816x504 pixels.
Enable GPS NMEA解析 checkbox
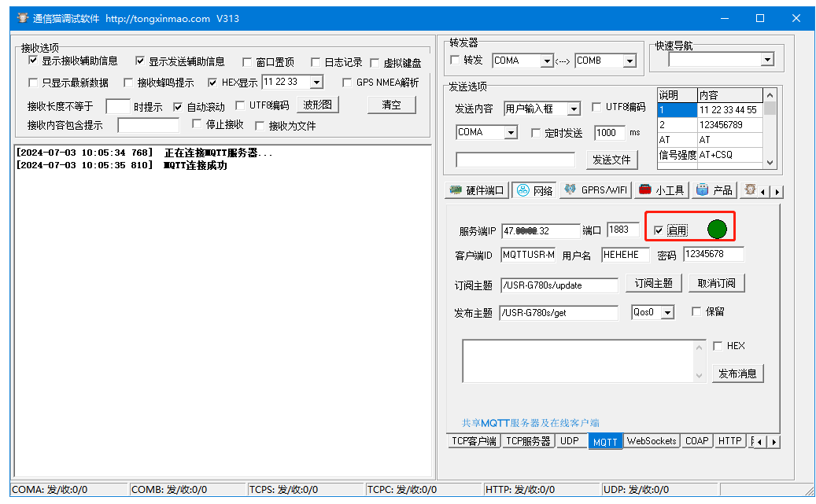tap(347, 83)
